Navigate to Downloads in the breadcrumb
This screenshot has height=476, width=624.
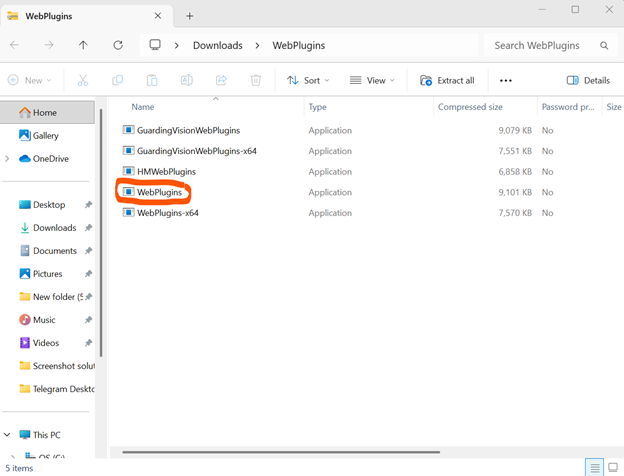tap(218, 46)
